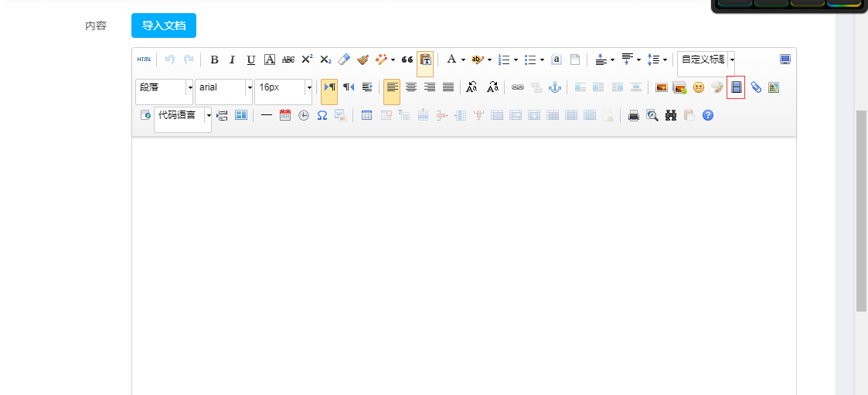The width and height of the screenshot is (868, 395).
Task: Insert a table
Action: coord(366,115)
